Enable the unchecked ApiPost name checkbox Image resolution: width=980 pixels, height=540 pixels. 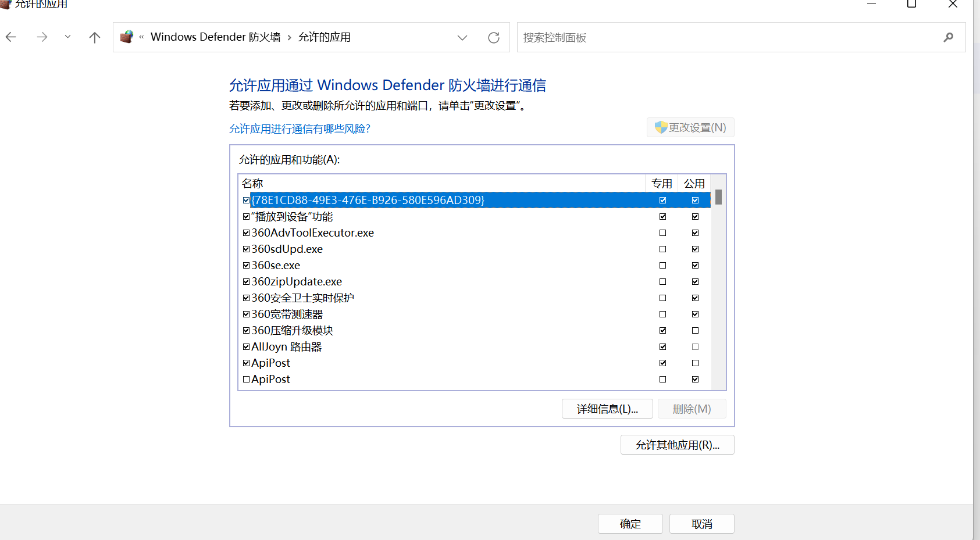tap(247, 379)
